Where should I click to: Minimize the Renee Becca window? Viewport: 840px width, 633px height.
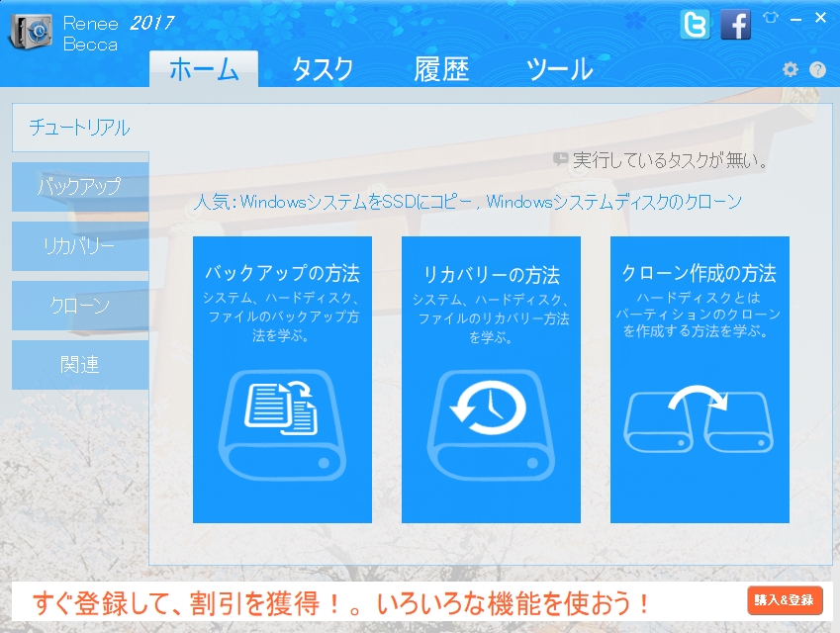796,19
